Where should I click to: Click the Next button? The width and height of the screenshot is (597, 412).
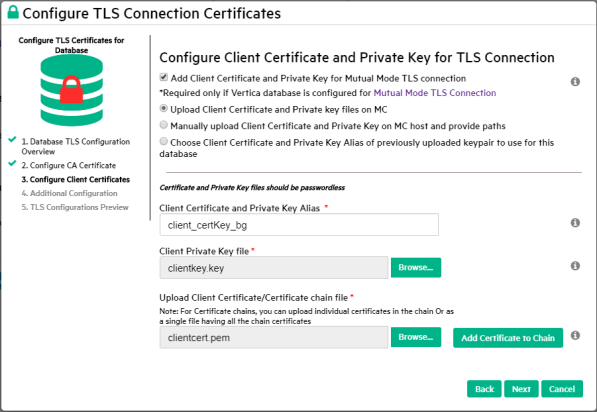point(521,389)
